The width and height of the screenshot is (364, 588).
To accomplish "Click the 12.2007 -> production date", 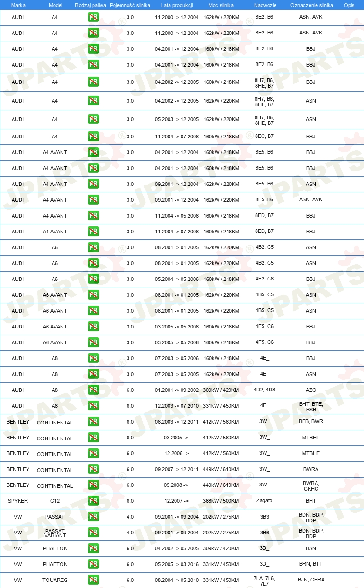I will tap(176, 501).
